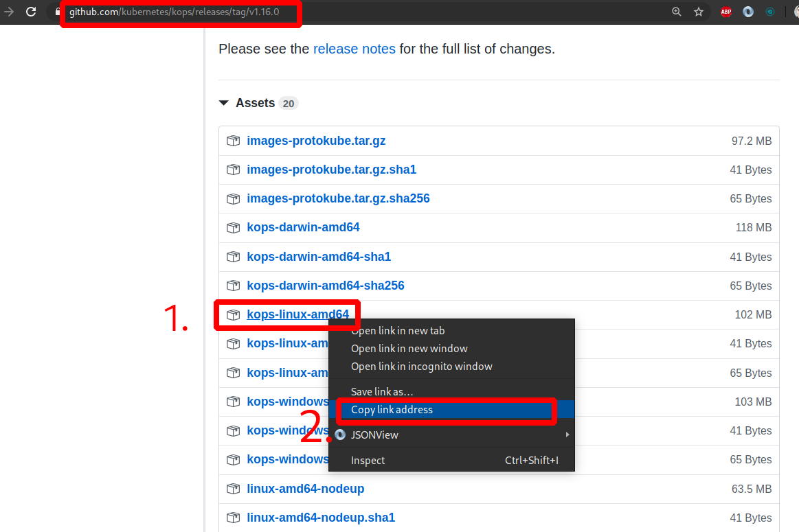The image size is (799, 532).
Task: Click package icon in the 103 MB kops-windows row
Action: [x=234, y=402]
